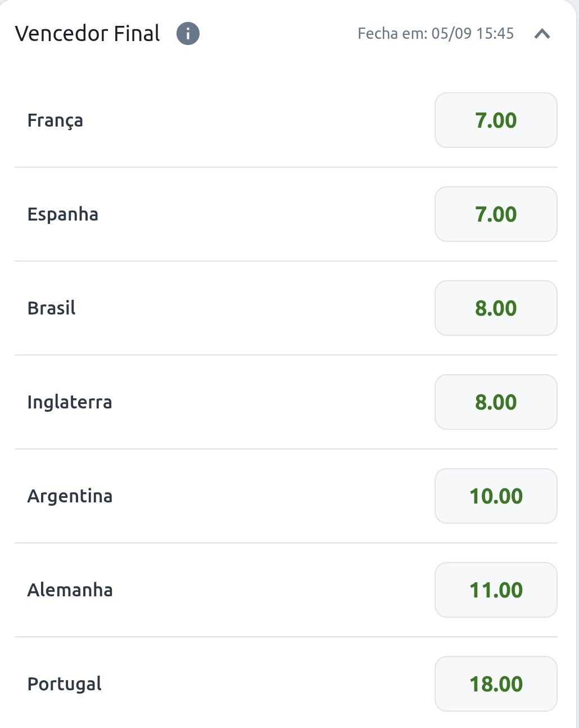The image size is (579, 728).
Task: Click the Espanha team label
Action: (x=63, y=215)
